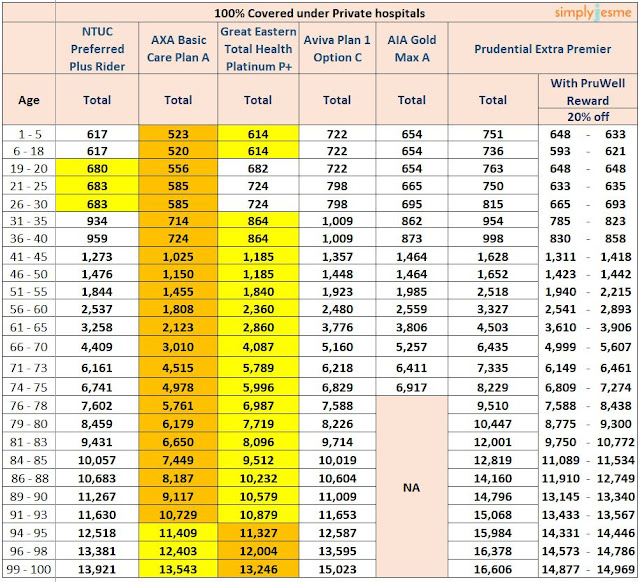
Task: Click AXA value 714
Action: coord(178,221)
